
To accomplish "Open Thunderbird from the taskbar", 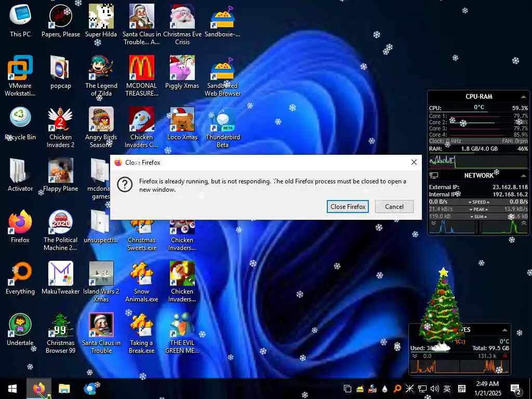I will coord(89,389).
